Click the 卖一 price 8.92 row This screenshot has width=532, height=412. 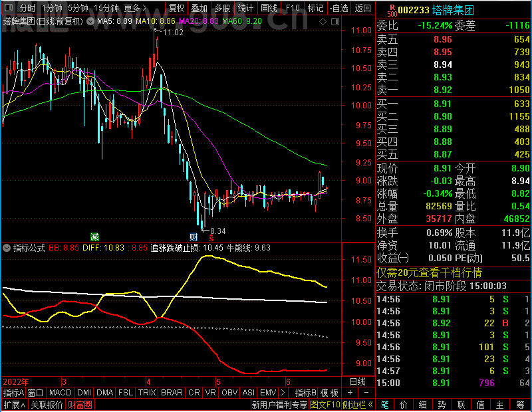pyautogui.click(x=454, y=90)
